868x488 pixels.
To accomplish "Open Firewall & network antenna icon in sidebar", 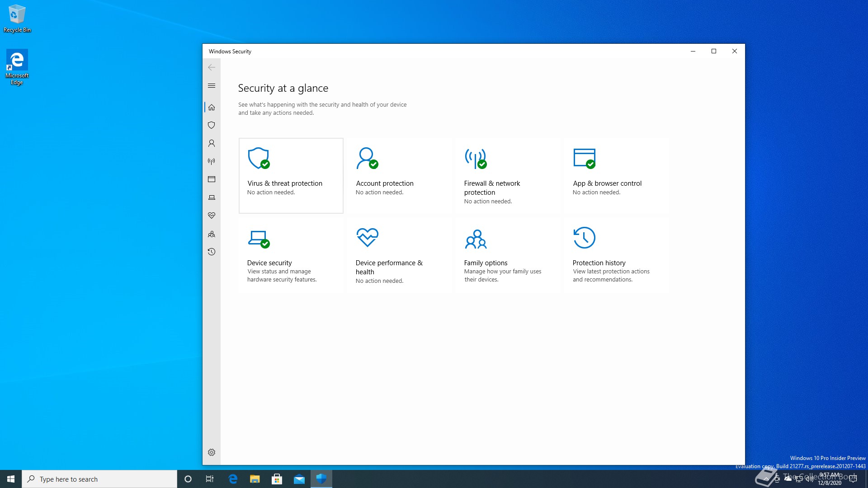I will click(x=211, y=161).
